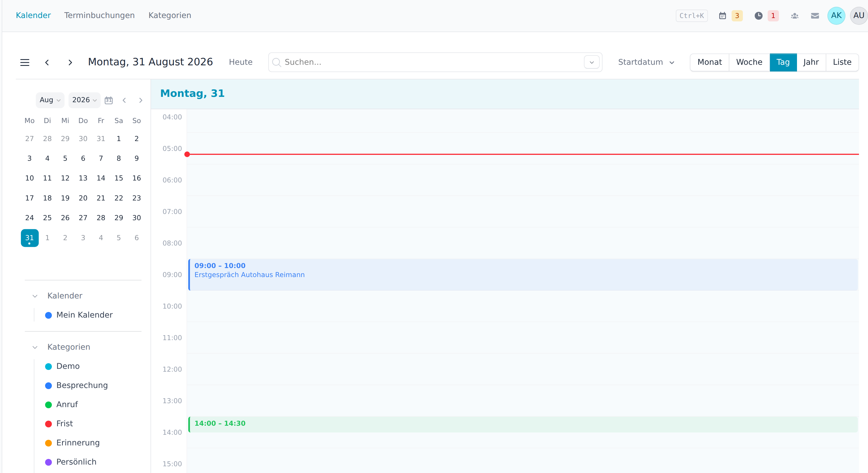Image resolution: width=868 pixels, height=473 pixels.
Task: Collapse the Kalender section
Action: pyautogui.click(x=35, y=296)
